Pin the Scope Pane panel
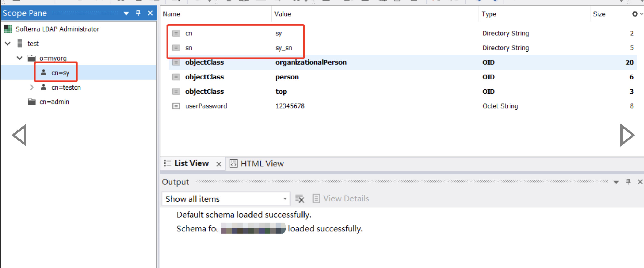644x268 pixels. (138, 13)
